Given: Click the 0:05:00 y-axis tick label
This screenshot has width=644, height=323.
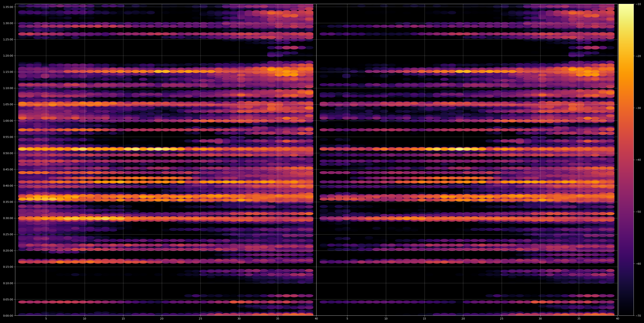Looking at the screenshot, I should pyautogui.click(x=8, y=299).
